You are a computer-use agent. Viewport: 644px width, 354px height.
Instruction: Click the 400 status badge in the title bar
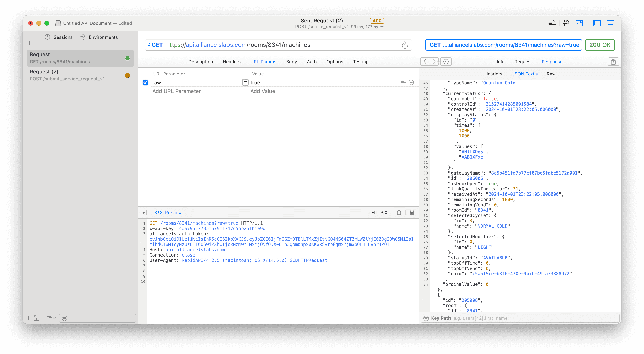point(377,21)
